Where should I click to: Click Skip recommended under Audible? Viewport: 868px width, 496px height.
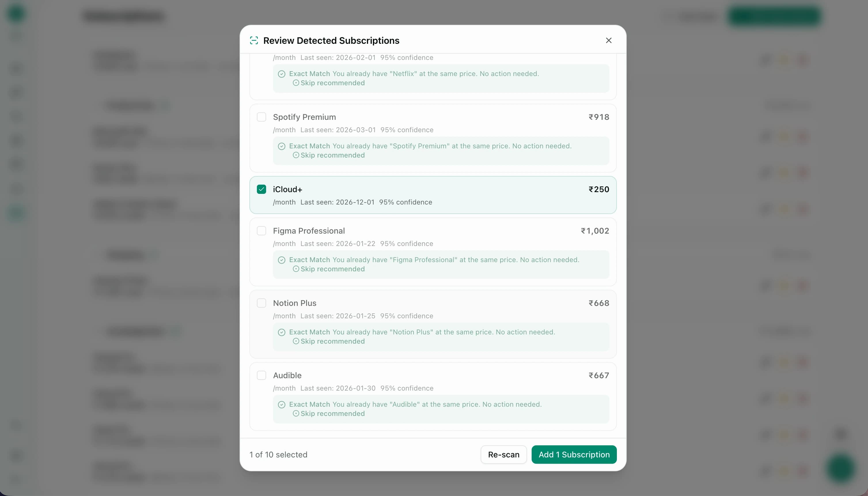point(332,413)
